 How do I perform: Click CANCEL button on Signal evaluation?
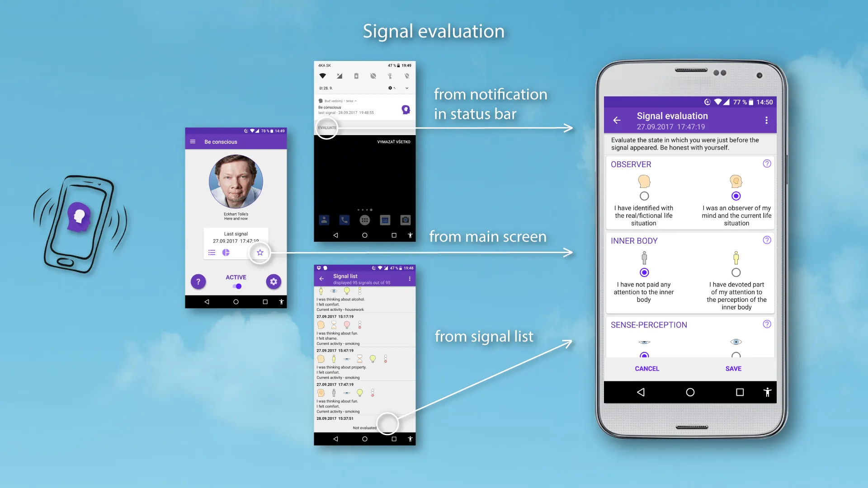pos(647,368)
